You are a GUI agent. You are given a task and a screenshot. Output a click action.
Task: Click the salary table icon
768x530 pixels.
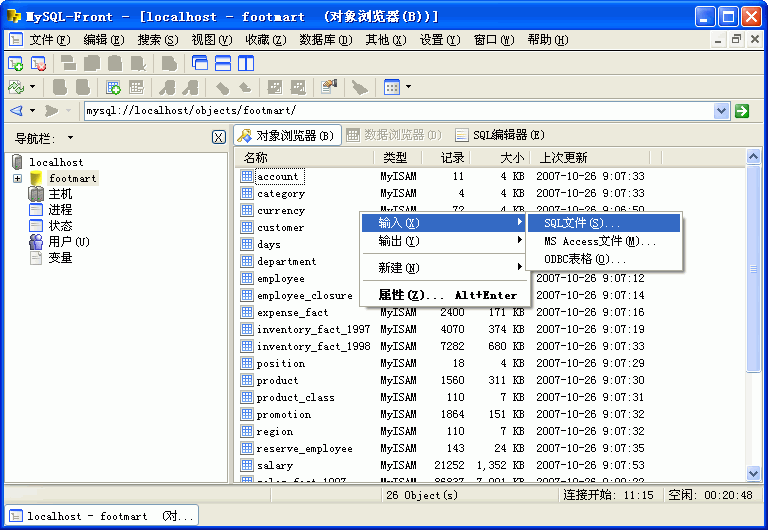pos(247,465)
